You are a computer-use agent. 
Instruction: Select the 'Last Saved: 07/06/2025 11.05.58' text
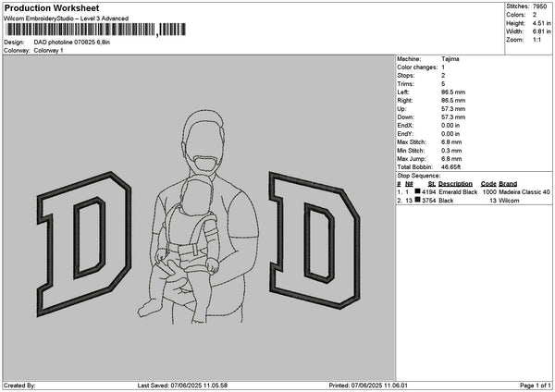tap(182, 386)
